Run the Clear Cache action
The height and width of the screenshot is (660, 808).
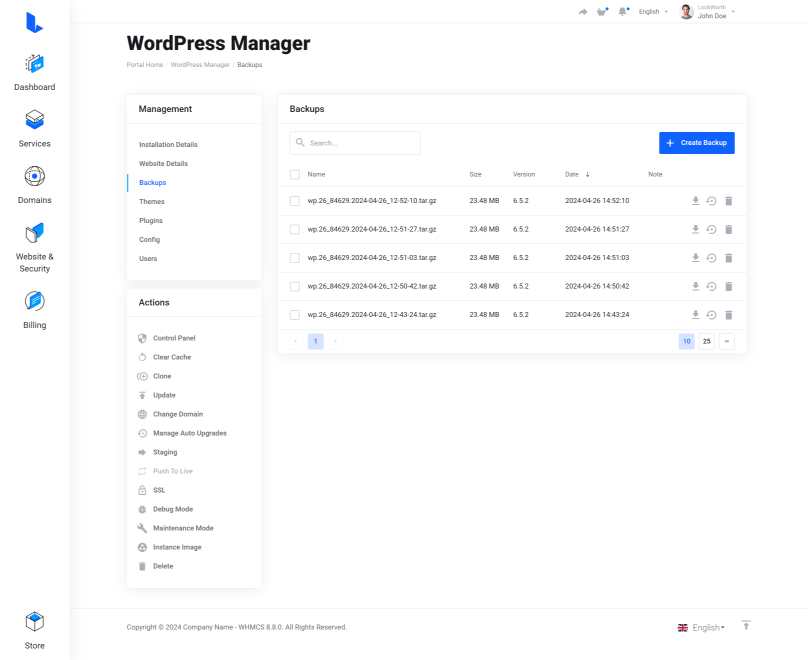164,358
